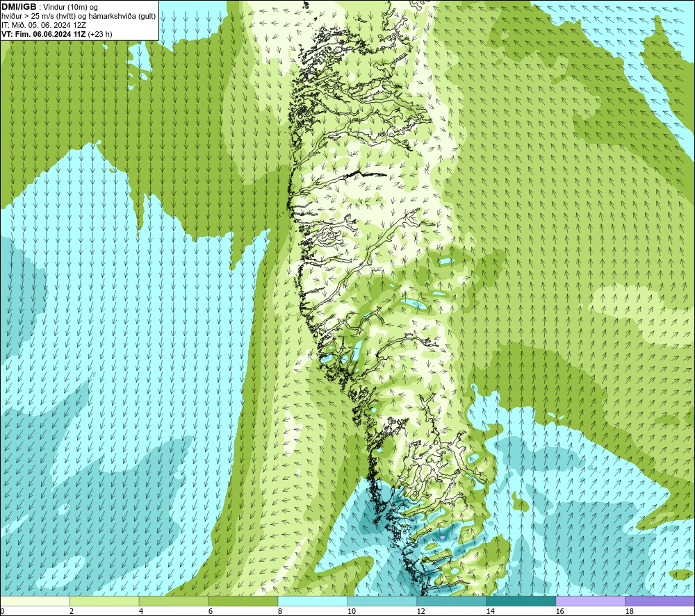695x616 pixels.
Task: Click the scale label '10'
Action: click(x=351, y=611)
